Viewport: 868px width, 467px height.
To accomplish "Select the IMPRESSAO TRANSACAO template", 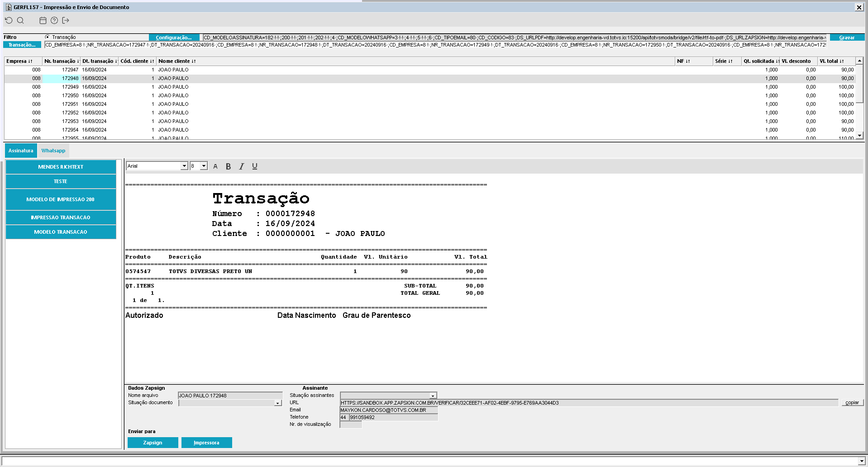I will pyautogui.click(x=61, y=217).
